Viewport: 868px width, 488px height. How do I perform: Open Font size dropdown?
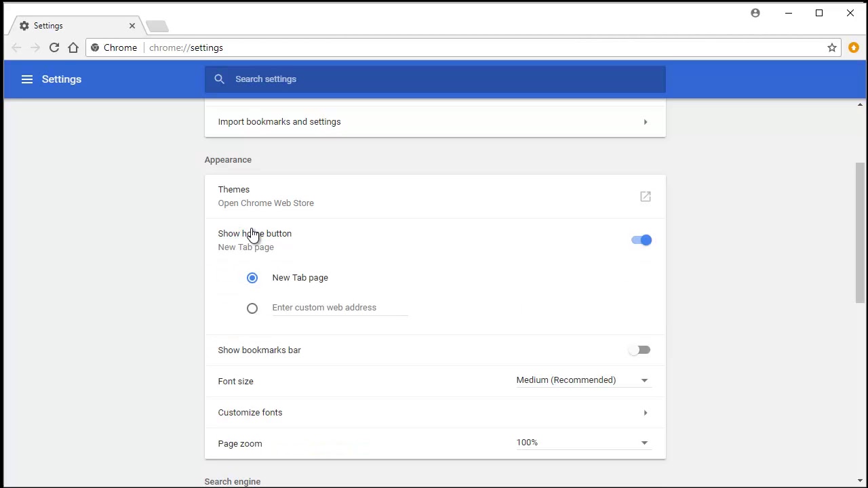click(x=583, y=380)
